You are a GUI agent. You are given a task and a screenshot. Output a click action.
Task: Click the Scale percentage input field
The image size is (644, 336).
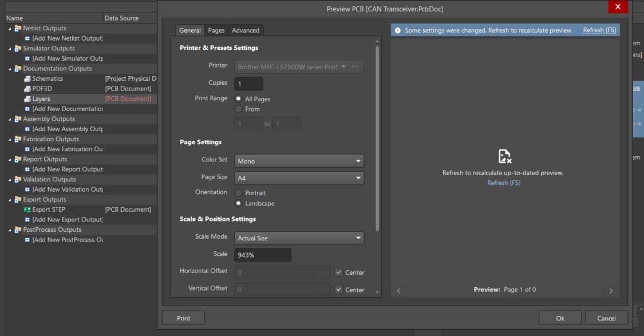[x=262, y=255]
